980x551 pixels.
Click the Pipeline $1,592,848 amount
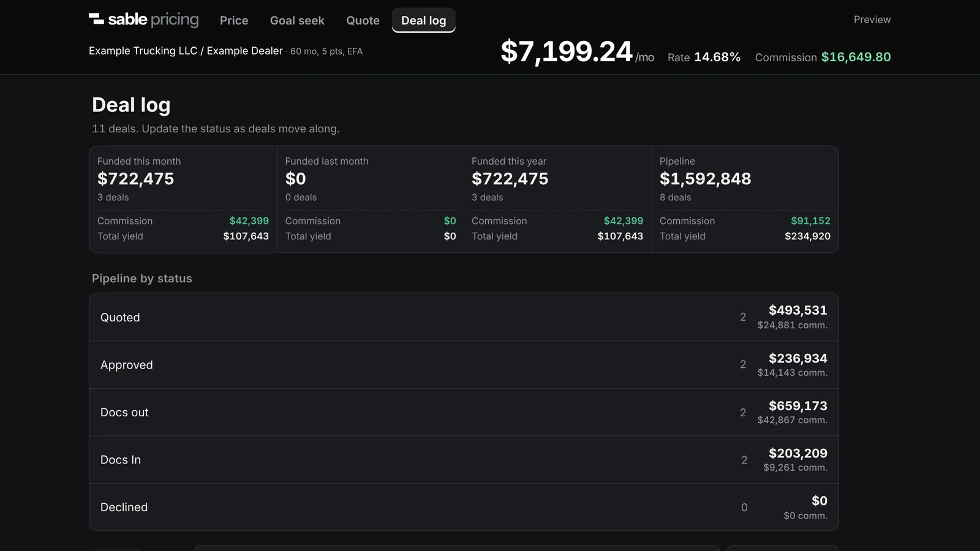pyautogui.click(x=705, y=179)
